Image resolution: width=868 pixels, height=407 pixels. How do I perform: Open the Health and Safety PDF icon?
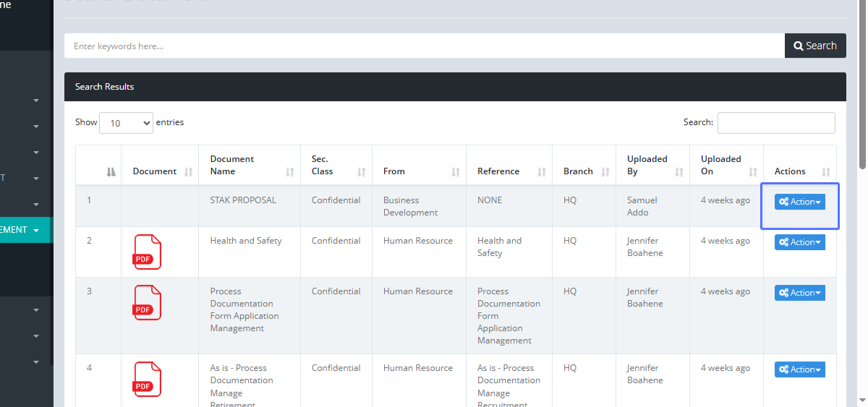(x=147, y=252)
